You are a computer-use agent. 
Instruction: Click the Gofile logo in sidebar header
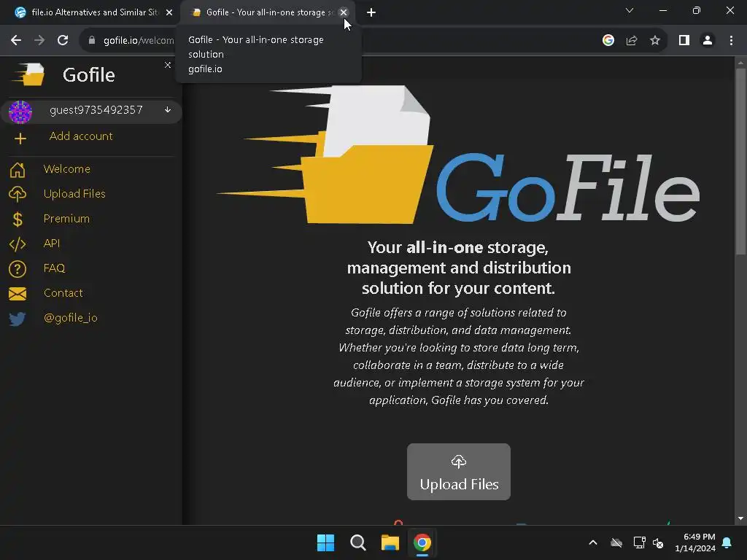click(x=29, y=74)
